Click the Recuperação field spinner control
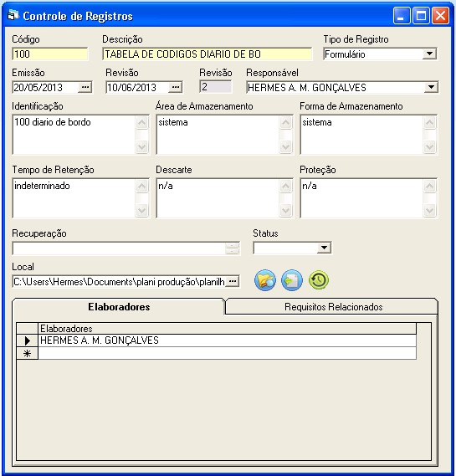 (233, 248)
